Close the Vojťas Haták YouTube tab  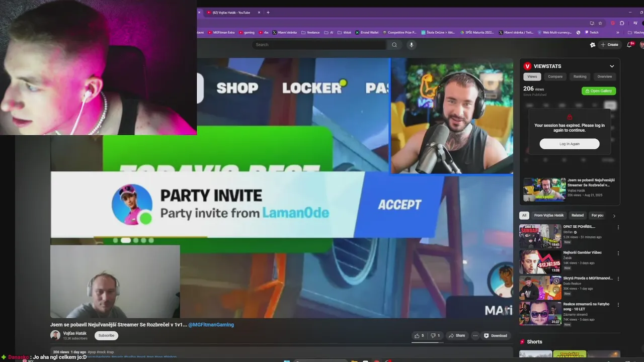[x=259, y=13]
